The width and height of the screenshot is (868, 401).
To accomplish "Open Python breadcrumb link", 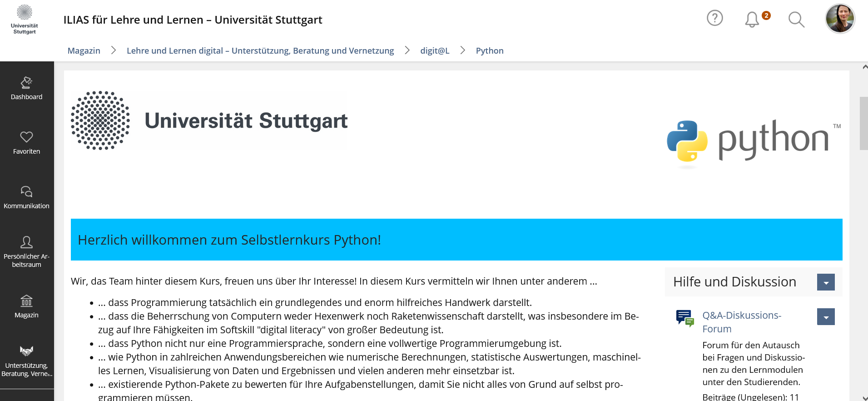I will (490, 50).
